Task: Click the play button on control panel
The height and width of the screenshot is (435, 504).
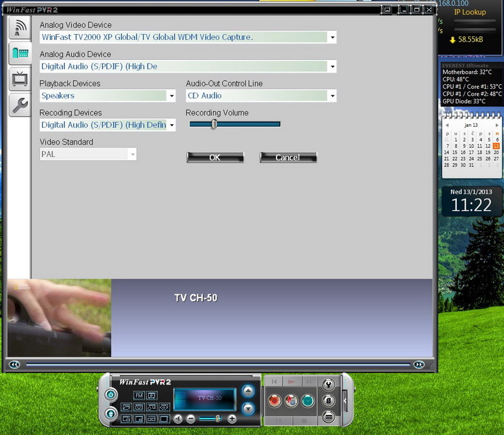Action: [292, 381]
